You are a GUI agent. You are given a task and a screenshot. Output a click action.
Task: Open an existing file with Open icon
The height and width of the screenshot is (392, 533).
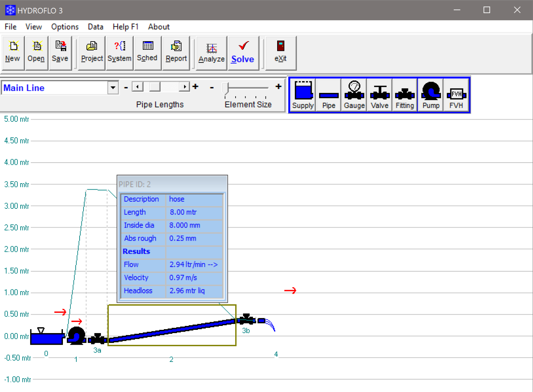37,53
